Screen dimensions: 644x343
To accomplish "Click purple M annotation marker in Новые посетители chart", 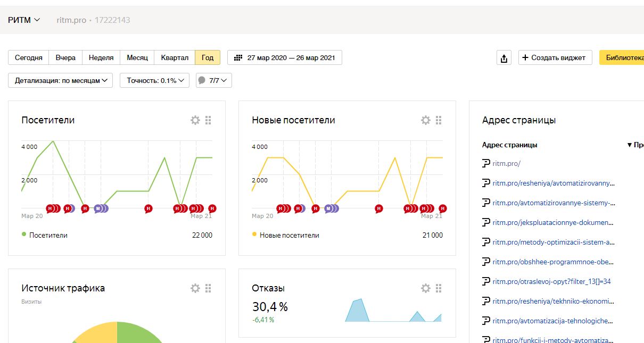I will [328, 208].
